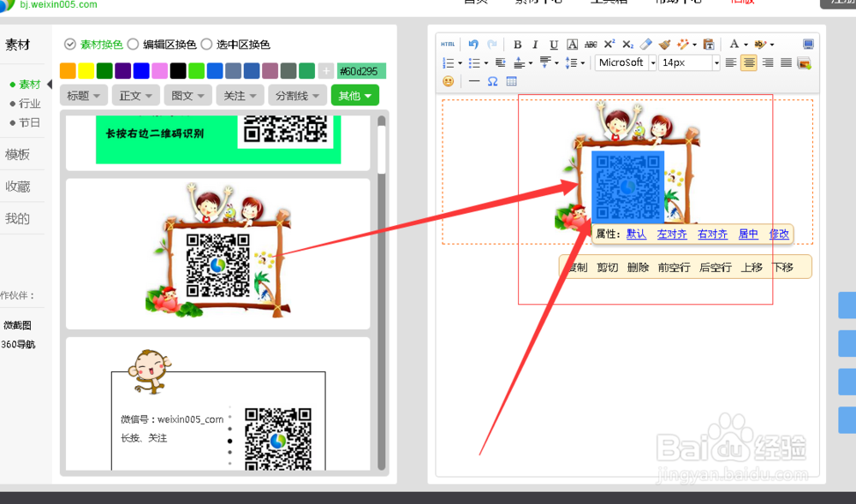Viewport: 856px width, 504px height.
Task: Activate the format painter brush
Action: tap(664, 44)
